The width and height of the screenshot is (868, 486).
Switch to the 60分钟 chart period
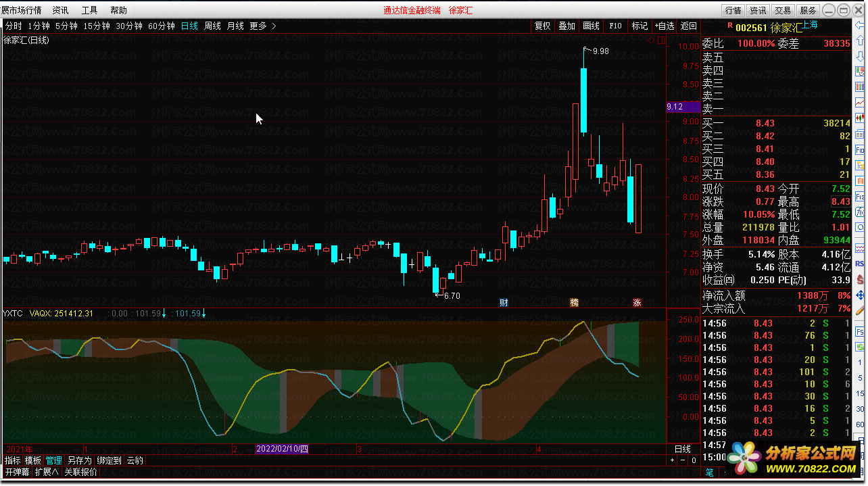[162, 26]
